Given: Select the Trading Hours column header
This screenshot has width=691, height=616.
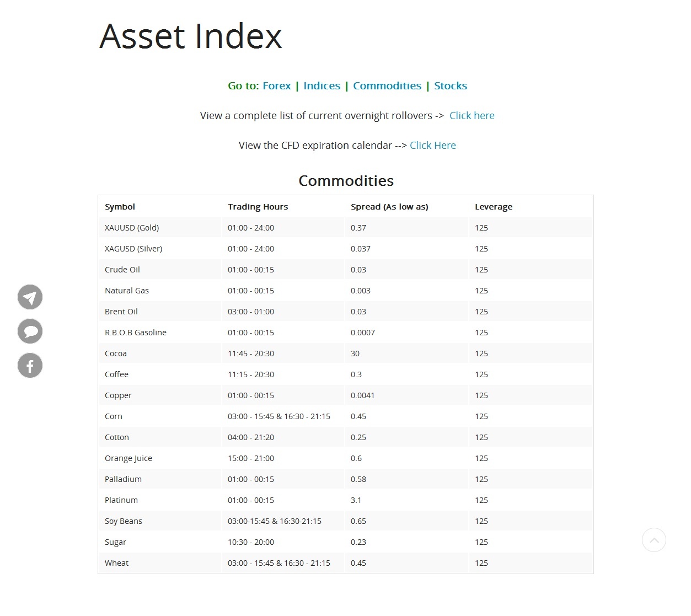Looking at the screenshot, I should coord(258,206).
